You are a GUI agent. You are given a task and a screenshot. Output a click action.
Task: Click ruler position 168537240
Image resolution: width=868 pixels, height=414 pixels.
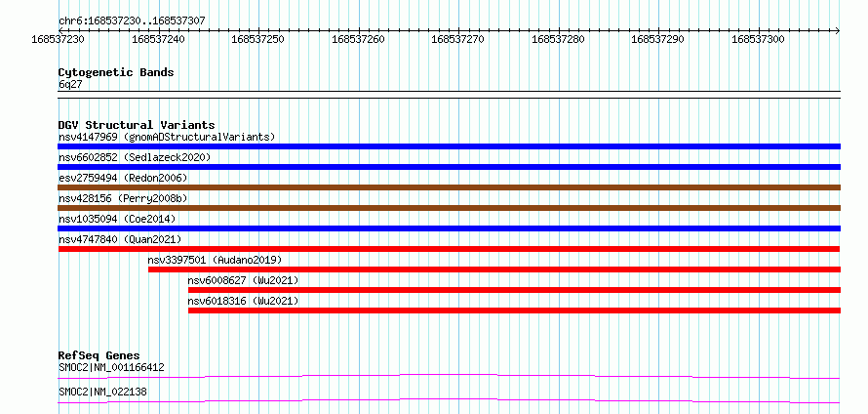click(159, 39)
